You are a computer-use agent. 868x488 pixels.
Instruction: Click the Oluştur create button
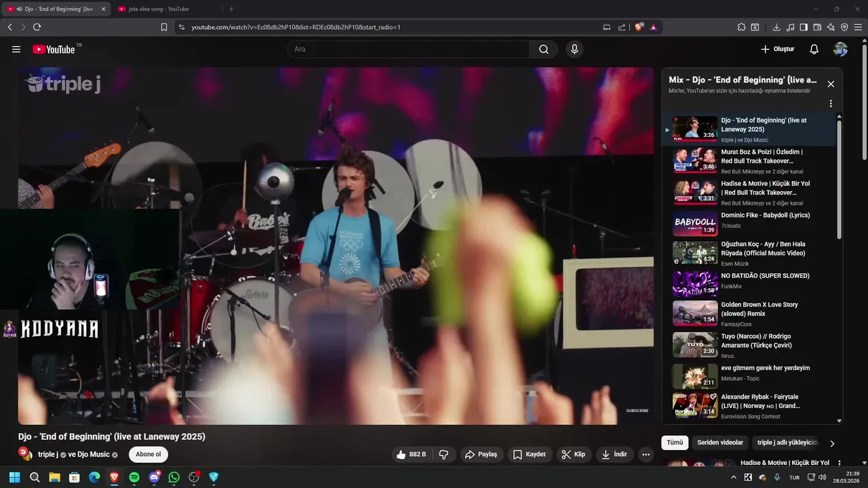click(x=777, y=49)
